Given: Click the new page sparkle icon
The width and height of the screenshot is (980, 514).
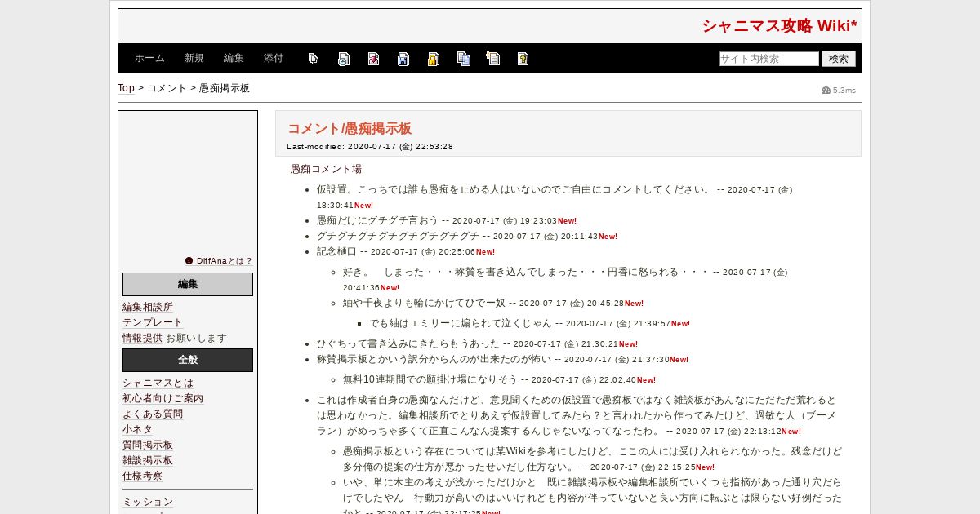Looking at the screenshot, I should pyautogui.click(x=493, y=59).
